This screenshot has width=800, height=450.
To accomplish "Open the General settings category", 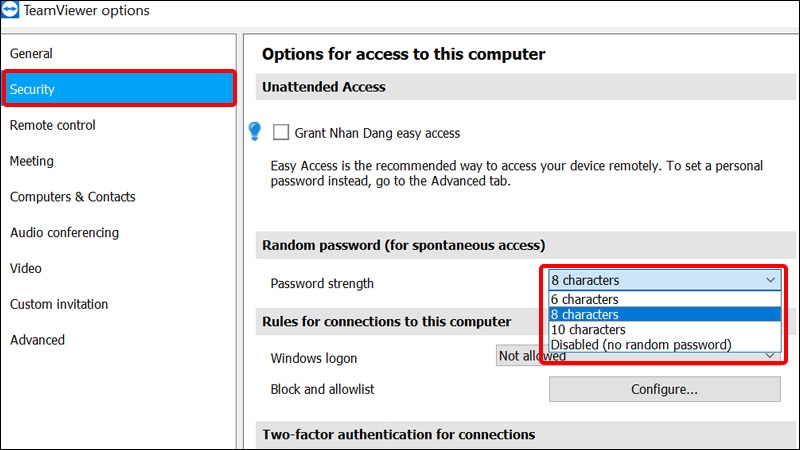I will pos(31,53).
